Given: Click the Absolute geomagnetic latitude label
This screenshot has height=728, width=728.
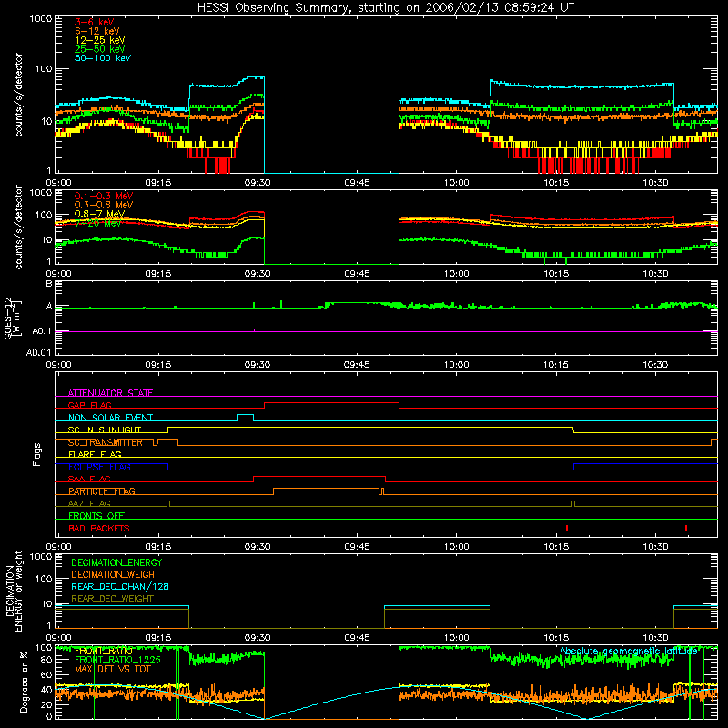Looking at the screenshot, I should [629, 652].
